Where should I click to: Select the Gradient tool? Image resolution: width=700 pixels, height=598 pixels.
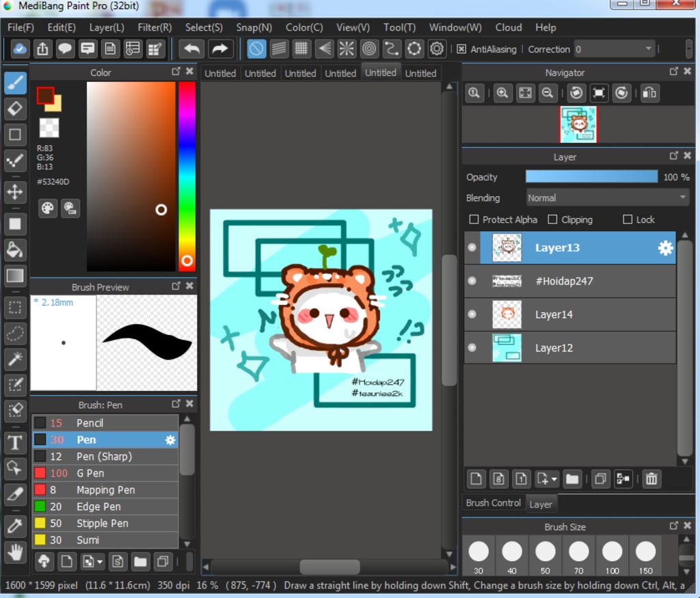15,275
